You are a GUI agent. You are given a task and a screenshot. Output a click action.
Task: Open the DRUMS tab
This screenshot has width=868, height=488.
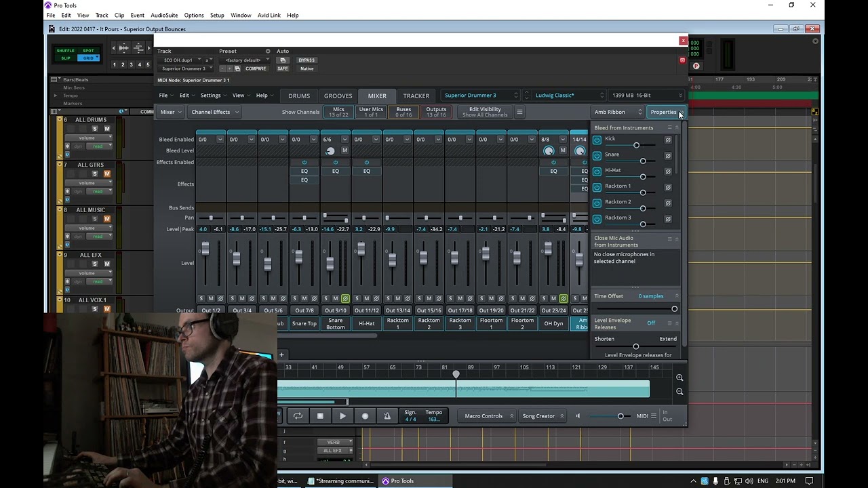click(x=299, y=96)
